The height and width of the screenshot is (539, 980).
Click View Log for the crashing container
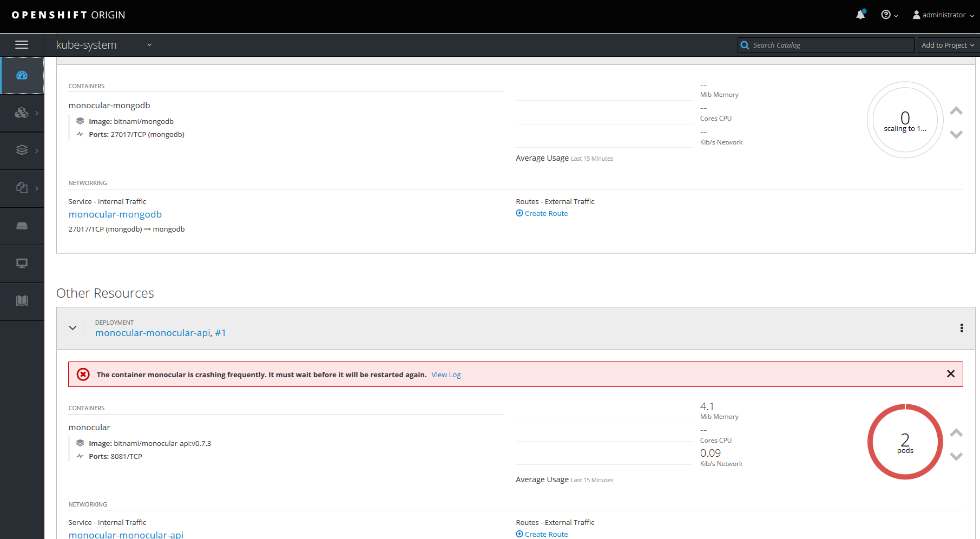coord(446,374)
